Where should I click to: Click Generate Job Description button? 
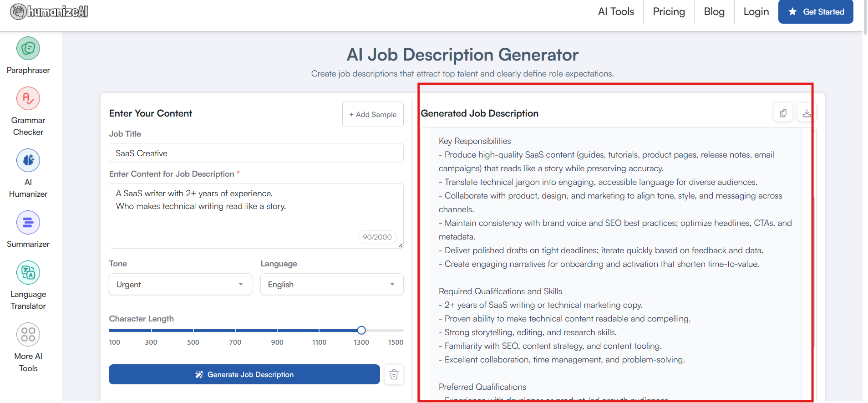(x=244, y=374)
